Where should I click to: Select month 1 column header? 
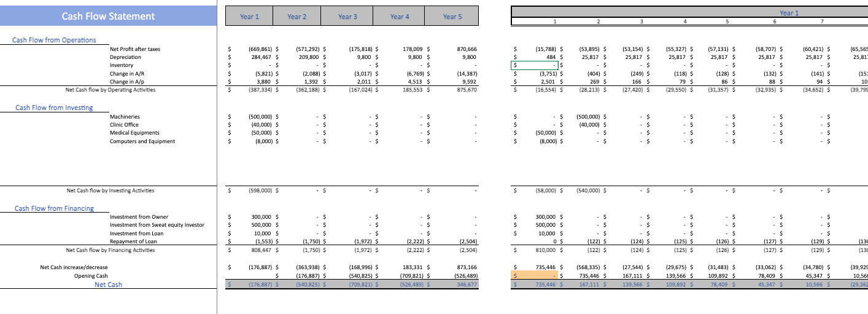coord(556,22)
